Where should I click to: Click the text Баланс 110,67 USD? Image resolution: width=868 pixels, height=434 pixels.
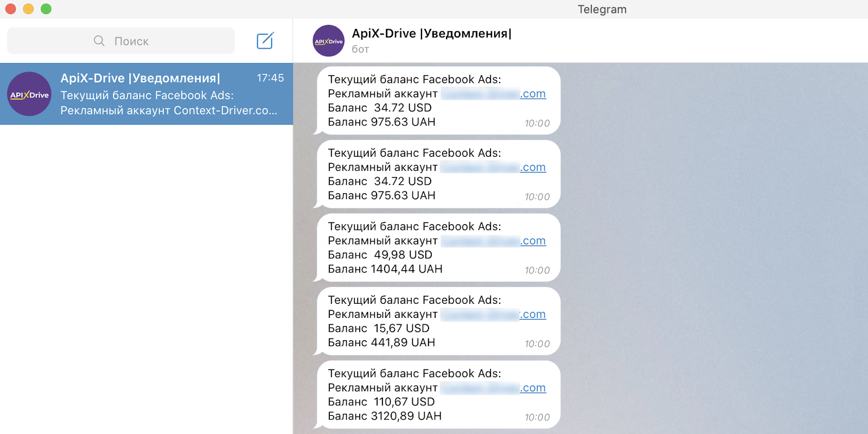click(381, 402)
